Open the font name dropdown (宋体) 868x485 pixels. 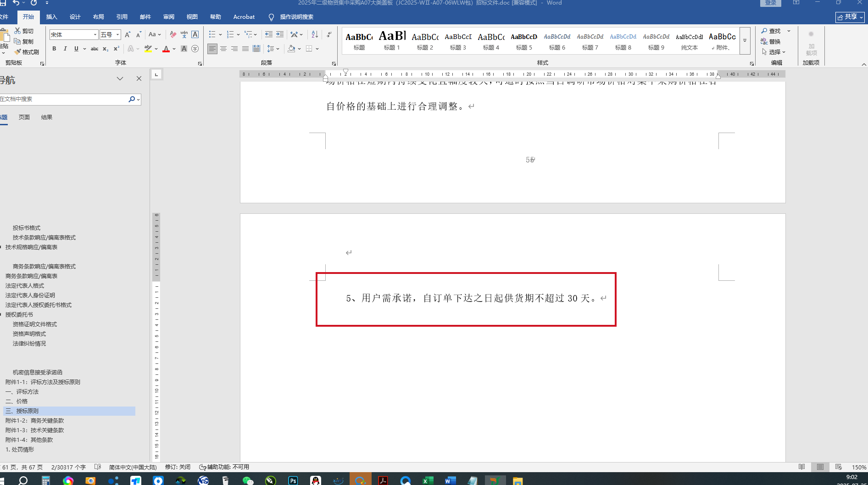pyautogui.click(x=95, y=35)
